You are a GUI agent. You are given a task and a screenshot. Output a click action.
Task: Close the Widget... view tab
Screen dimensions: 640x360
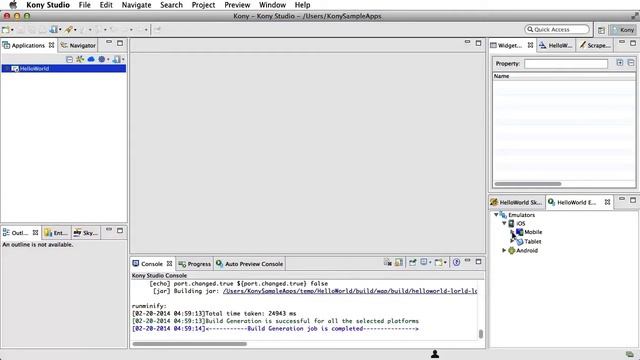tap(530, 45)
